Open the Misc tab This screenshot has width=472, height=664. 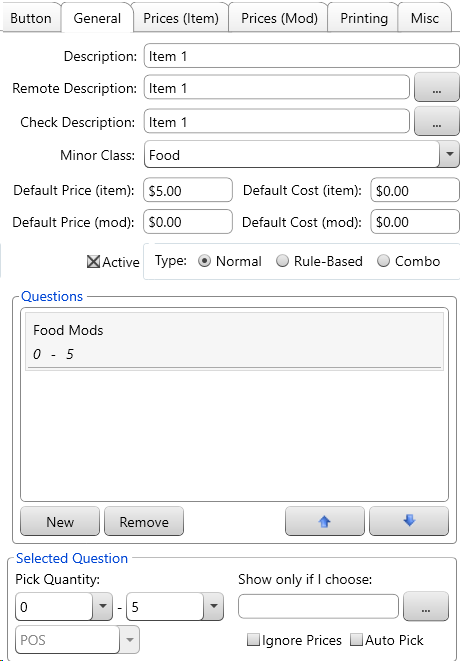[x=425, y=18]
